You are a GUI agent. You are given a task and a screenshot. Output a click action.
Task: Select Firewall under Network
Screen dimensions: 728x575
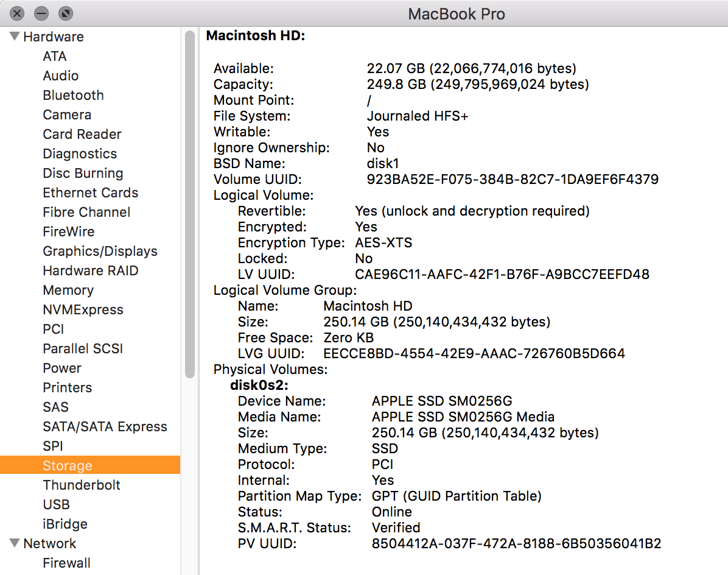[x=67, y=563]
